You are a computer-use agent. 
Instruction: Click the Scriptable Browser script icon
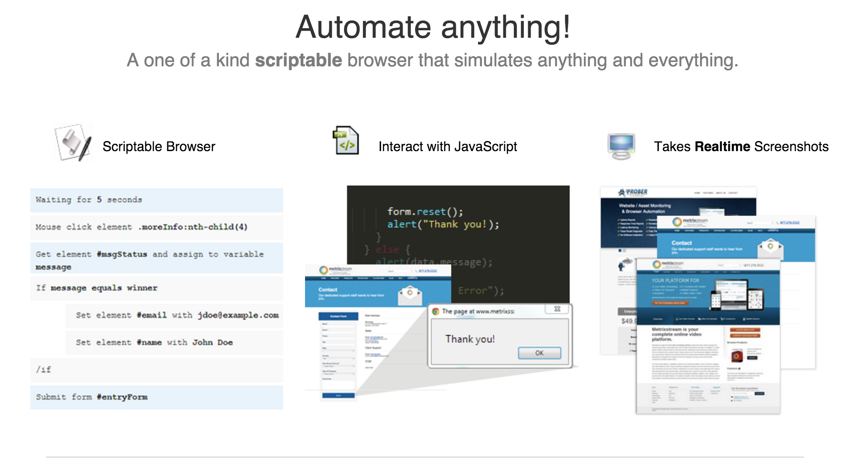pos(73,142)
